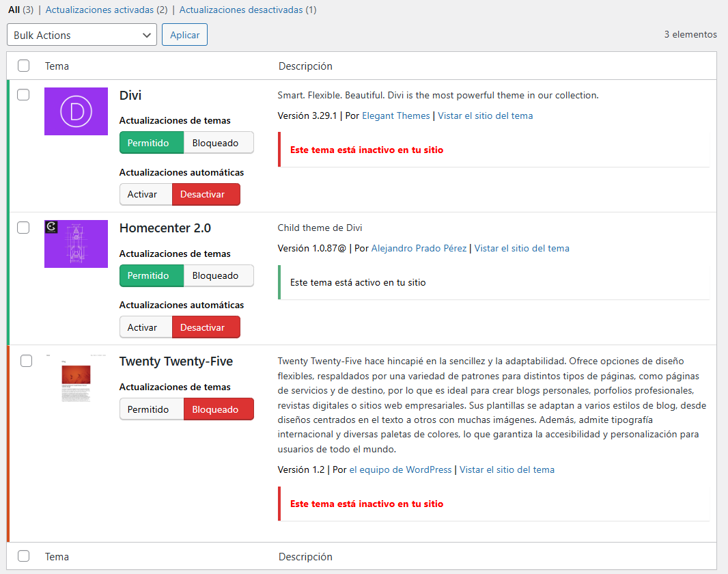Open the Twenty Twenty-Five theme thumbnail

tap(76, 378)
